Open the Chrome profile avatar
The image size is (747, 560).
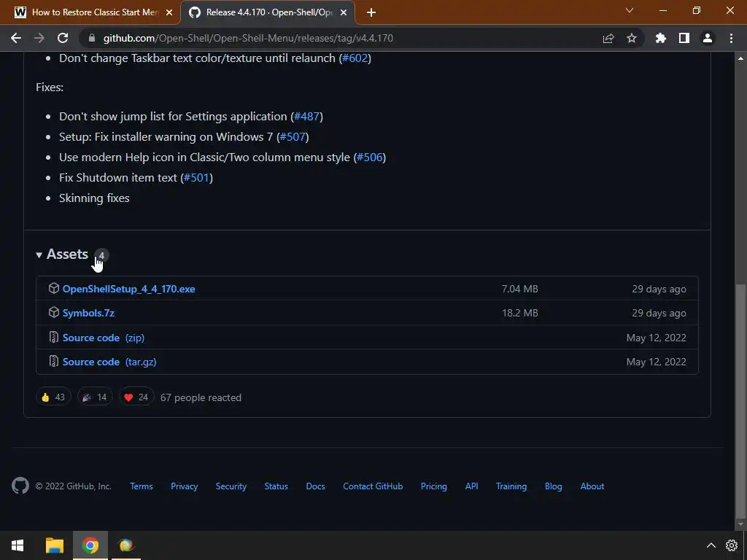click(x=707, y=38)
